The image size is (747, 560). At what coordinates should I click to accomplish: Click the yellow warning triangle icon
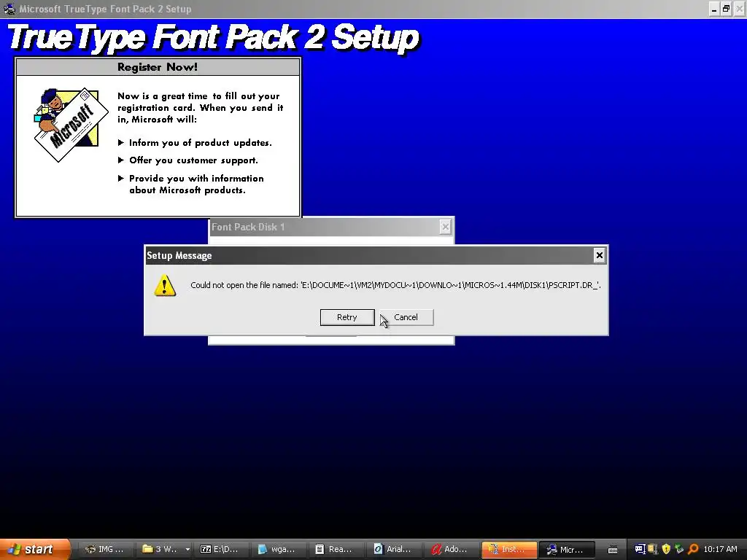coord(165,286)
